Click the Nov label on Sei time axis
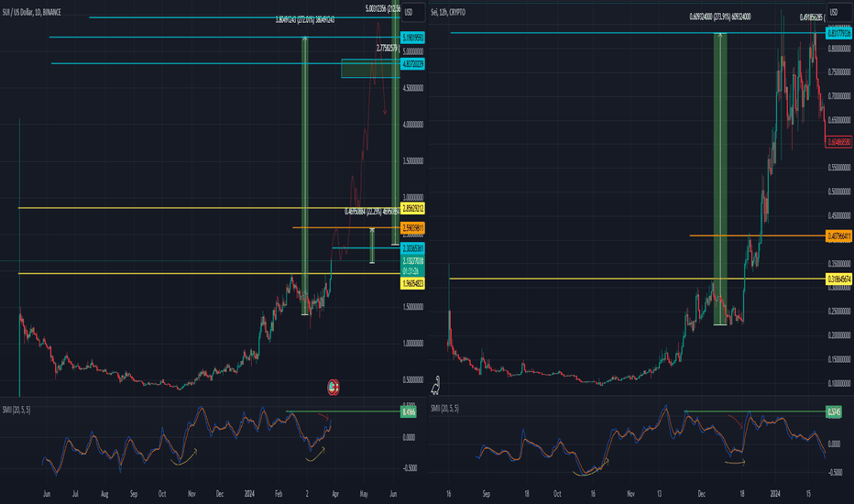This screenshot has height=504, width=854. pos(630,494)
